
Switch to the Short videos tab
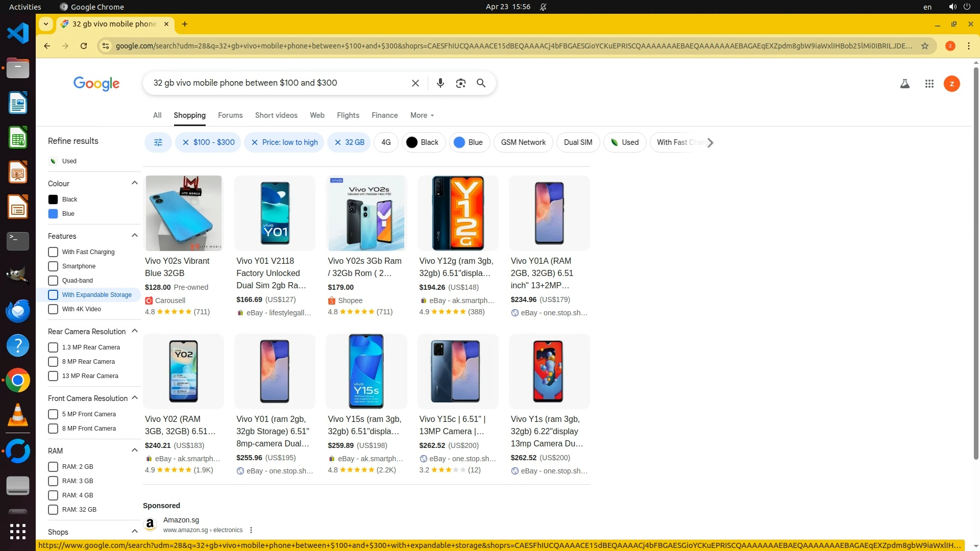(x=276, y=115)
